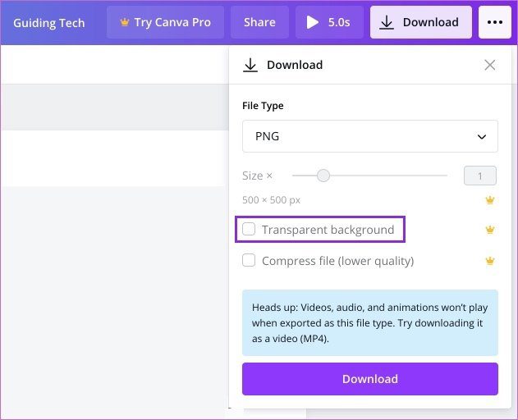Open the Share menu

click(x=259, y=22)
